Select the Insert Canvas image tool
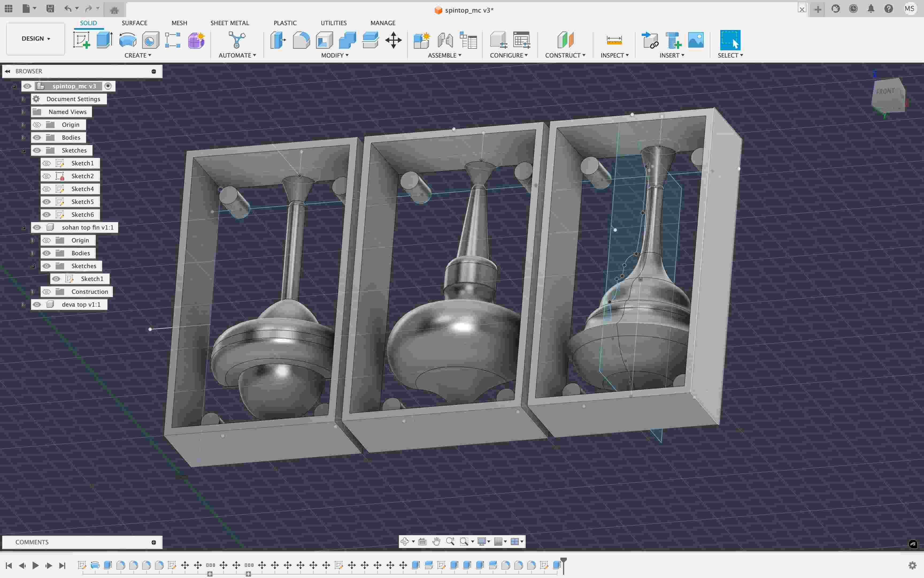 tap(696, 40)
